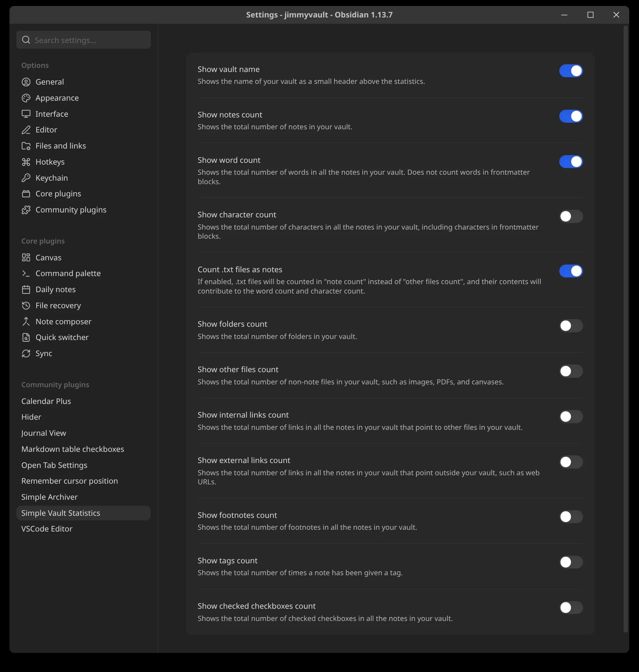Viewport: 639px width, 672px height.
Task: Open the Appearance settings tab
Action: 84,98
